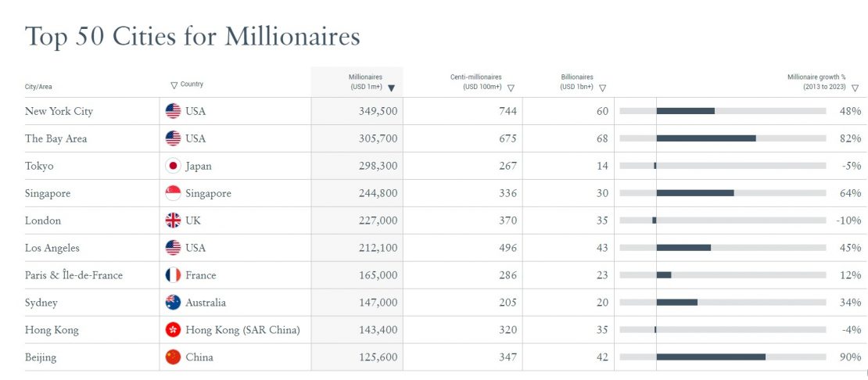Click the China flag icon in Beijing row
This screenshot has height=380, width=868.
pyautogui.click(x=173, y=357)
